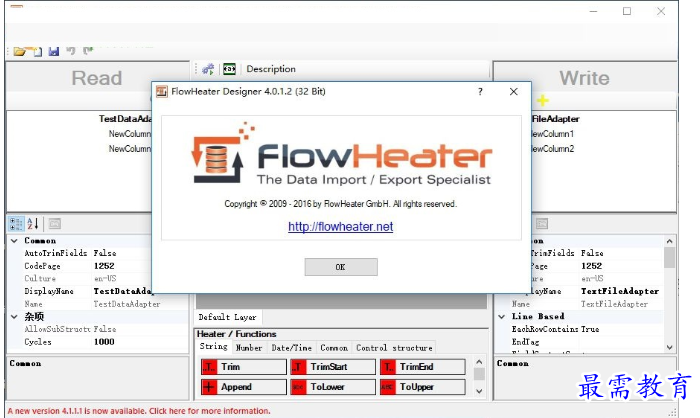
Task: Click right property grid scroll up arrow
Action: click(669, 241)
